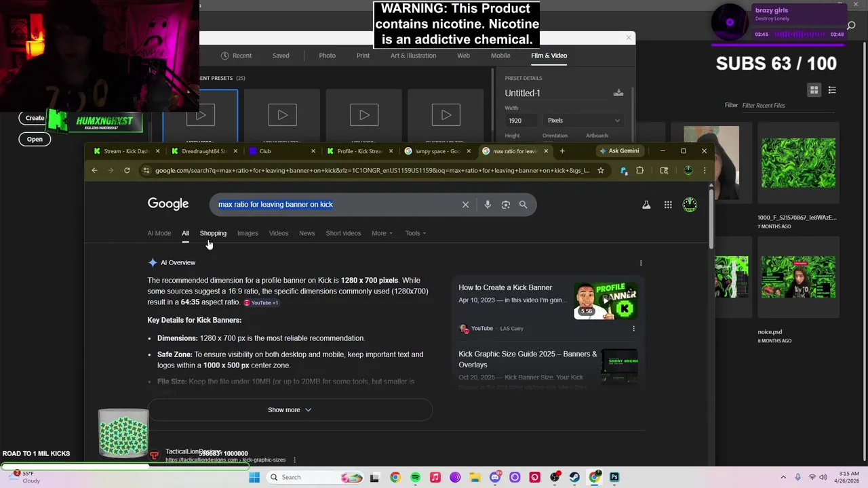868x488 pixels.
Task: Switch to Stream - Kick Dashboard tab
Action: click(127, 151)
